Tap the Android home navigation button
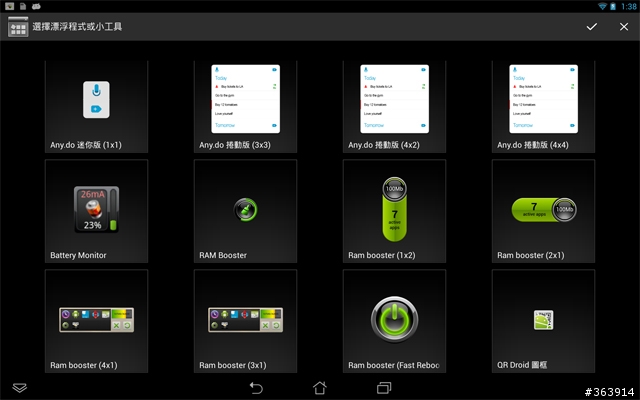640x400 pixels. pos(320,387)
